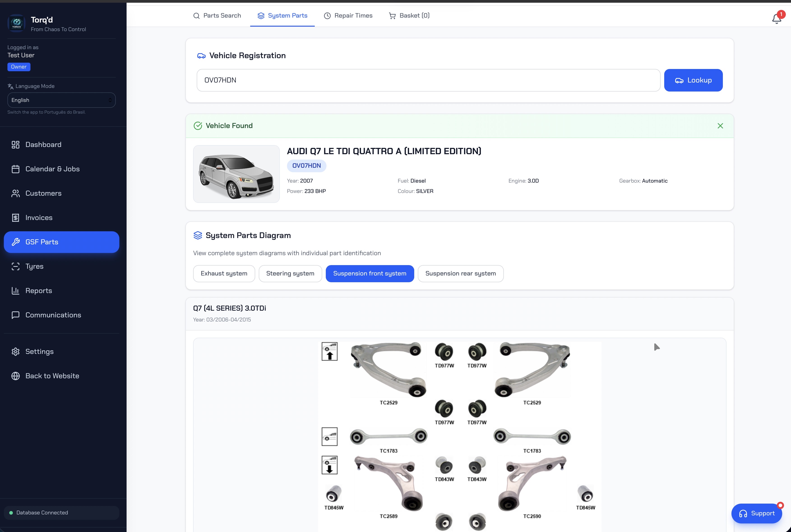
Task: Click Back to Website link
Action: pos(61,376)
